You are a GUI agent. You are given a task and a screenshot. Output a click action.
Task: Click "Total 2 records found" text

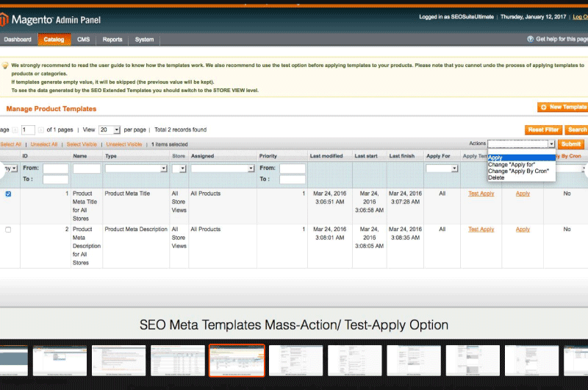tap(180, 130)
